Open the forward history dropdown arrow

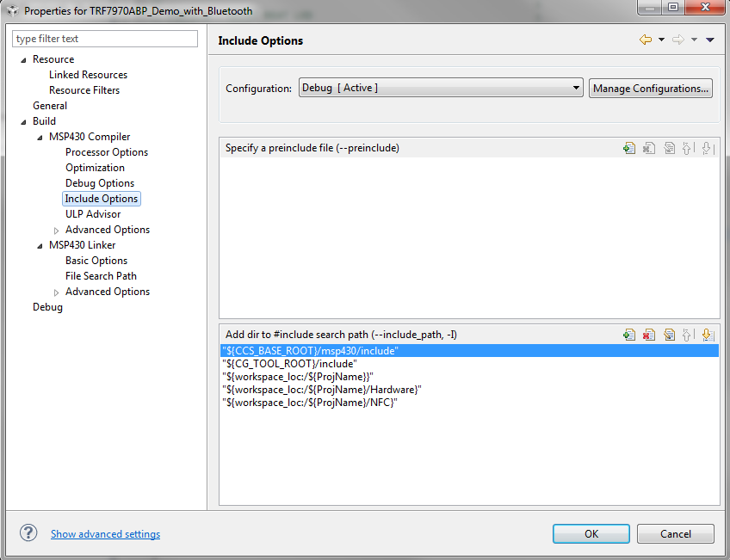coord(694,40)
